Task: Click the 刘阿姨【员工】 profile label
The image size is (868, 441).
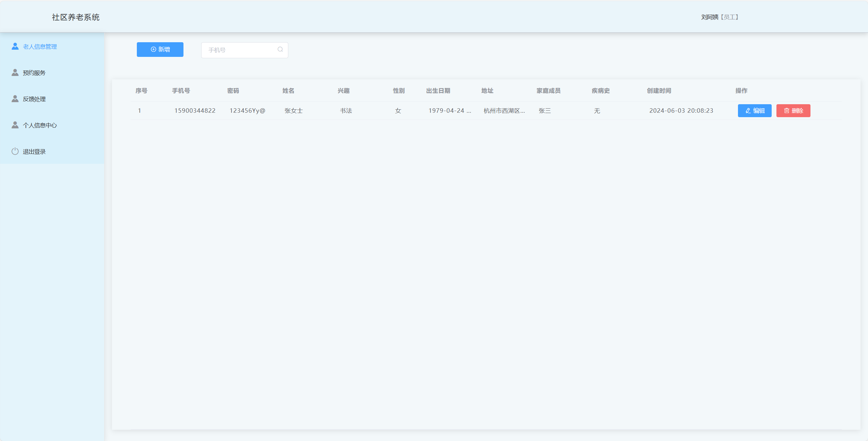Action: click(x=719, y=17)
